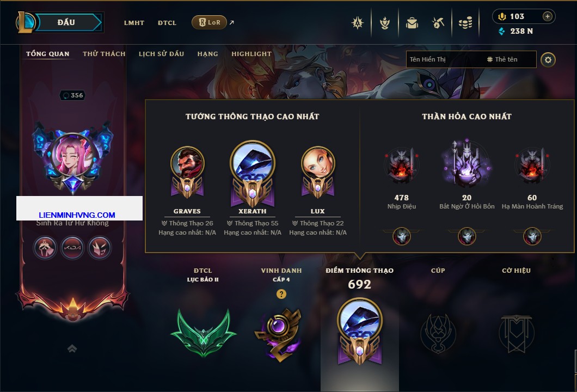Open the Store coins icon
577x392 pixels.
(x=465, y=23)
